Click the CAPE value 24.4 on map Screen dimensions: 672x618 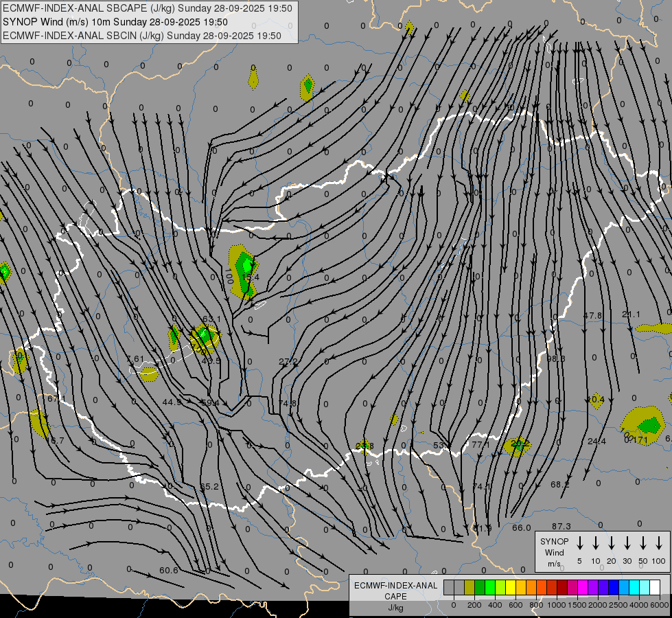pos(596,442)
